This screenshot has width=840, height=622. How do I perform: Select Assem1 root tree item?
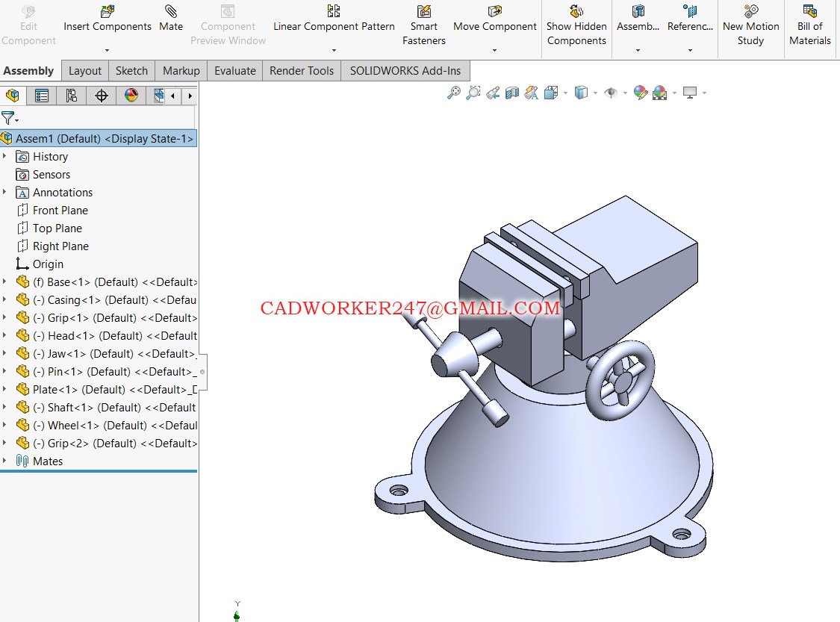[99, 138]
